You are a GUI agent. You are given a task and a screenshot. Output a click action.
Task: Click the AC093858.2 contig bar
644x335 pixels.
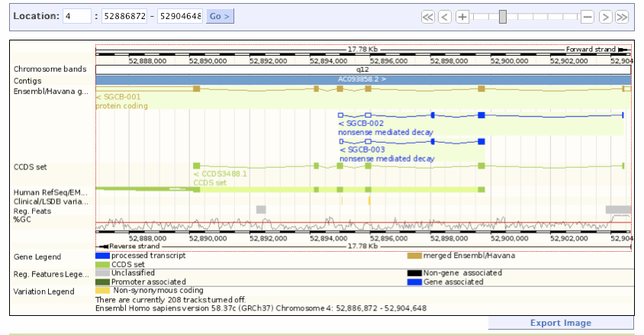[x=362, y=79]
